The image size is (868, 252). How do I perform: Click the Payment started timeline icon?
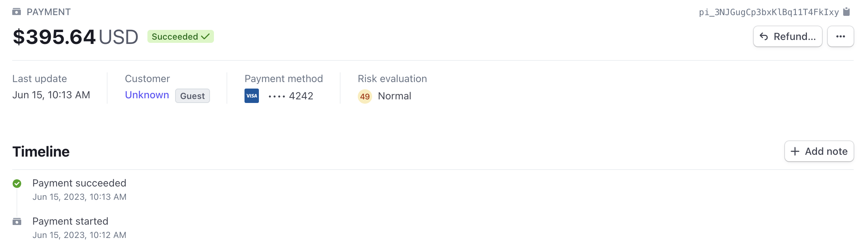tap(17, 221)
